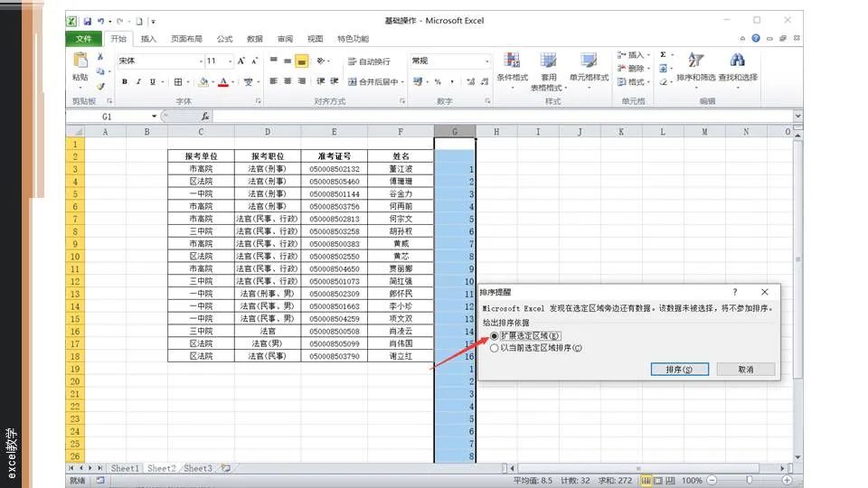868x488 pixels.
Task: Toggle Bold formatting
Action: point(125,81)
